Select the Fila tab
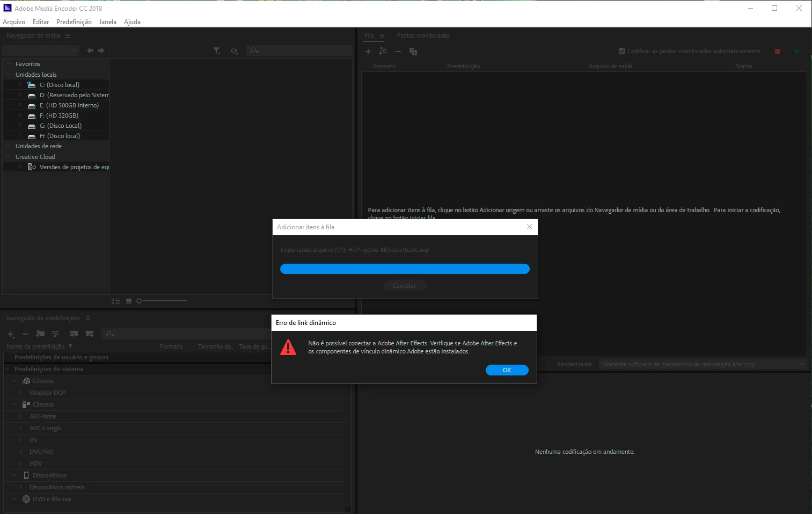 click(369, 35)
